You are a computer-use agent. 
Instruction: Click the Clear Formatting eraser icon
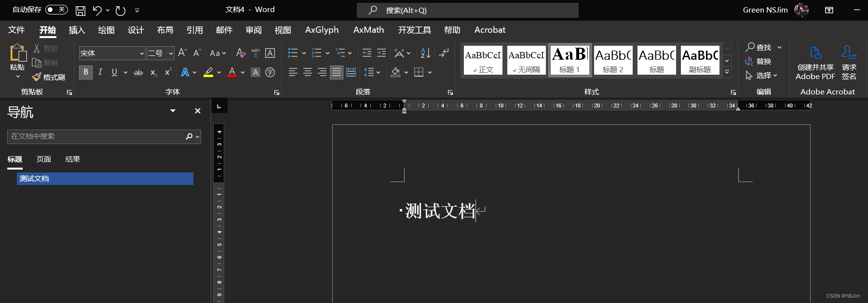(x=241, y=53)
